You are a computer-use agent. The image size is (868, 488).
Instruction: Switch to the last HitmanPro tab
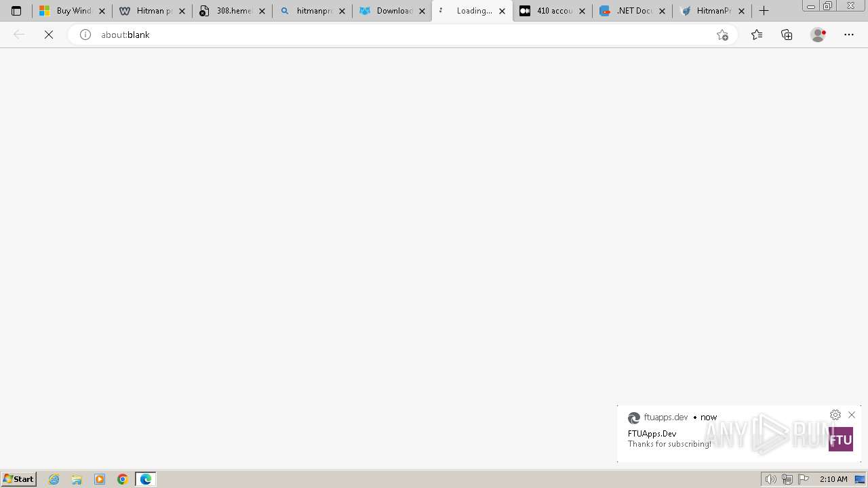coord(712,11)
